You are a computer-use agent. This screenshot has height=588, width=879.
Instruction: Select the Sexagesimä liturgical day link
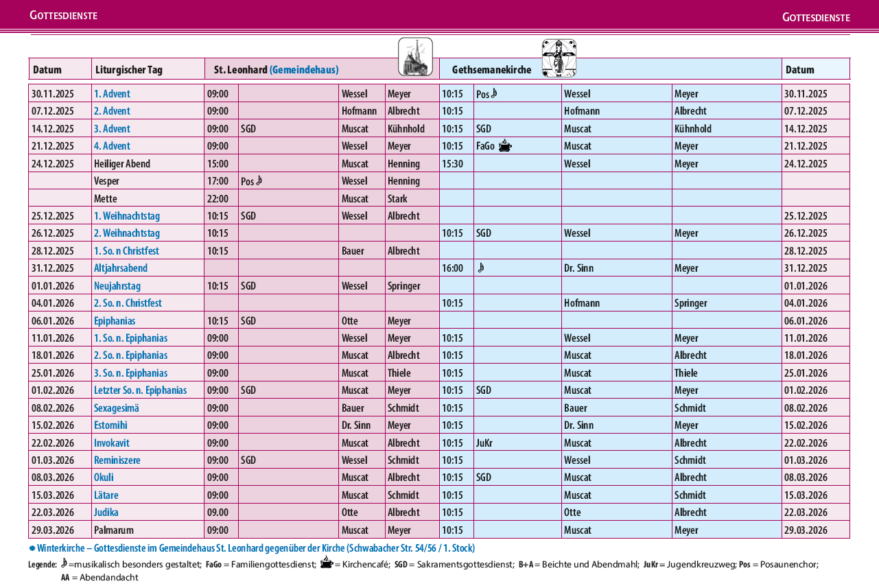[x=116, y=408]
